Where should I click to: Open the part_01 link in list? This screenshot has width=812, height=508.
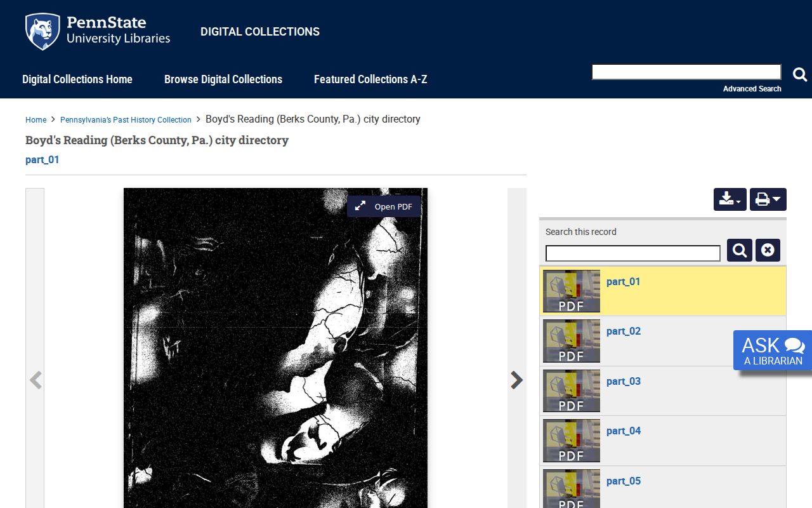point(624,282)
